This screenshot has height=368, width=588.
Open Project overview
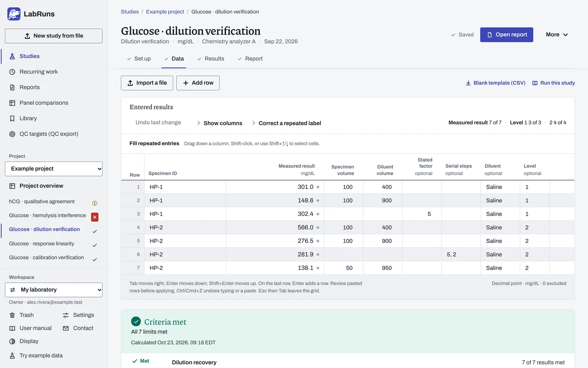(41, 186)
